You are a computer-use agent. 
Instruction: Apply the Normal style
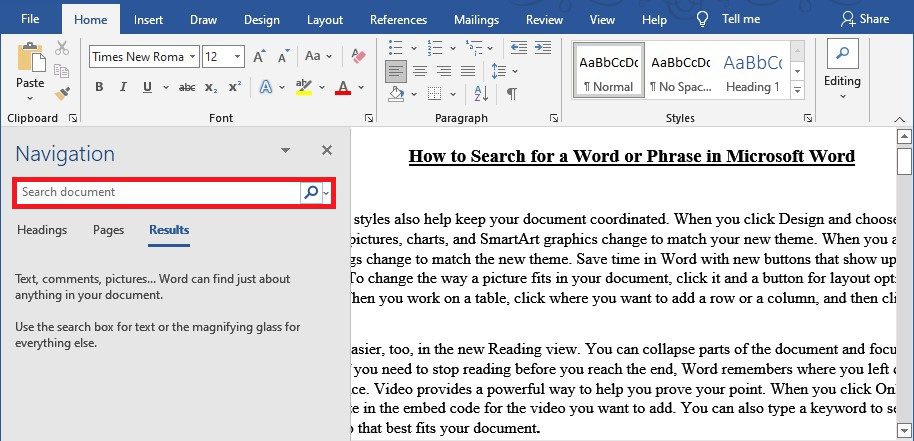[x=609, y=70]
